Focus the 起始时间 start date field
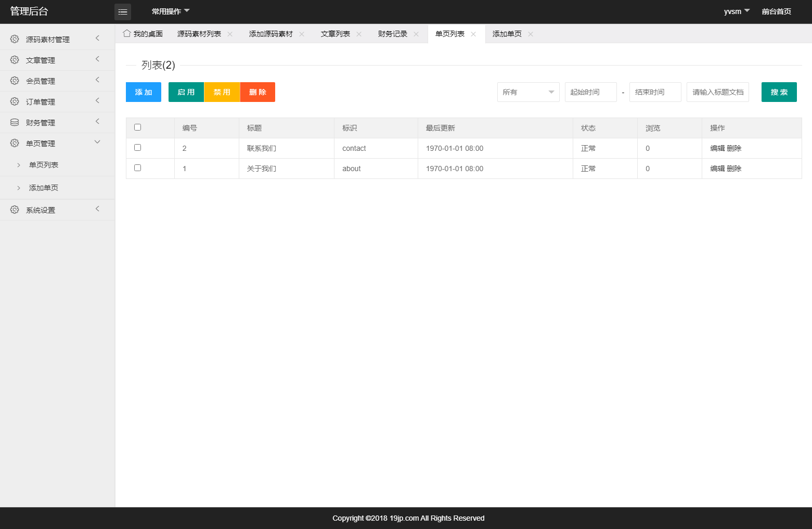 coord(591,92)
